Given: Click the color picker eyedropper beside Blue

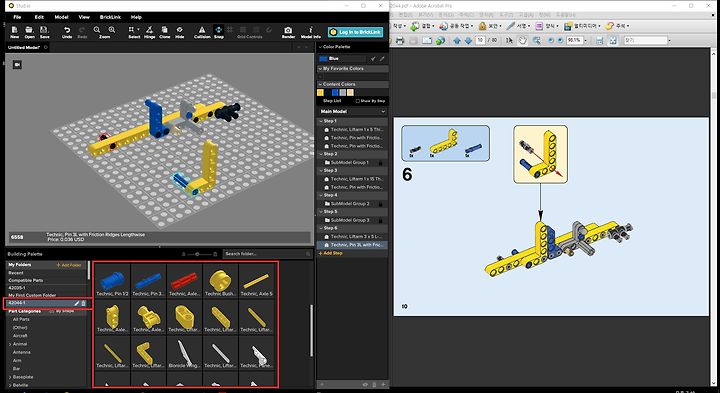Looking at the screenshot, I should (x=382, y=59).
